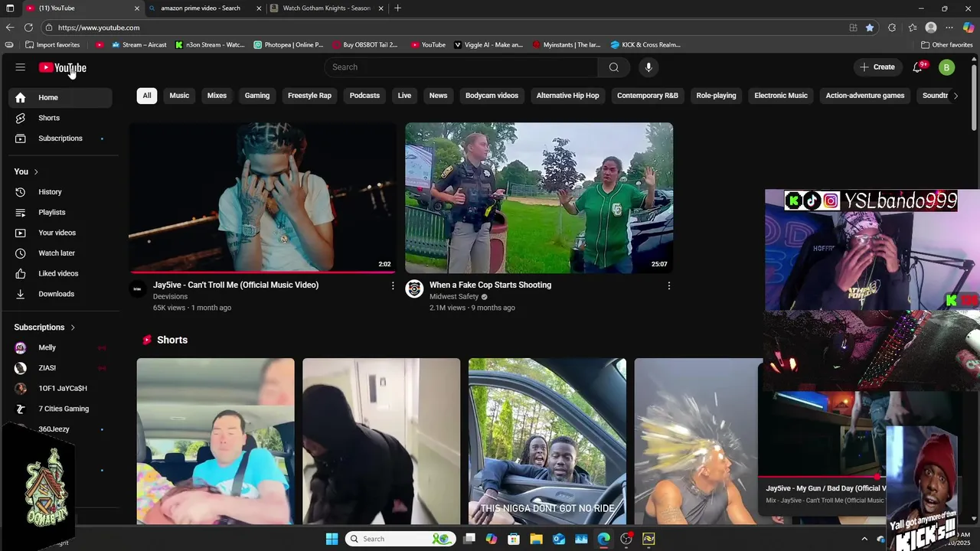Click the split screen icon in the address bar
The width and height of the screenshot is (980, 551).
(853, 28)
